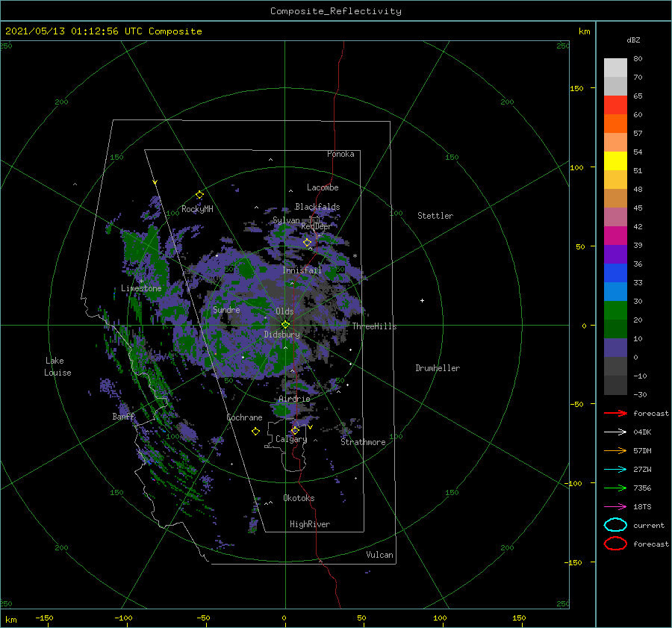Click the red forecast ellipse icon

coord(615,544)
